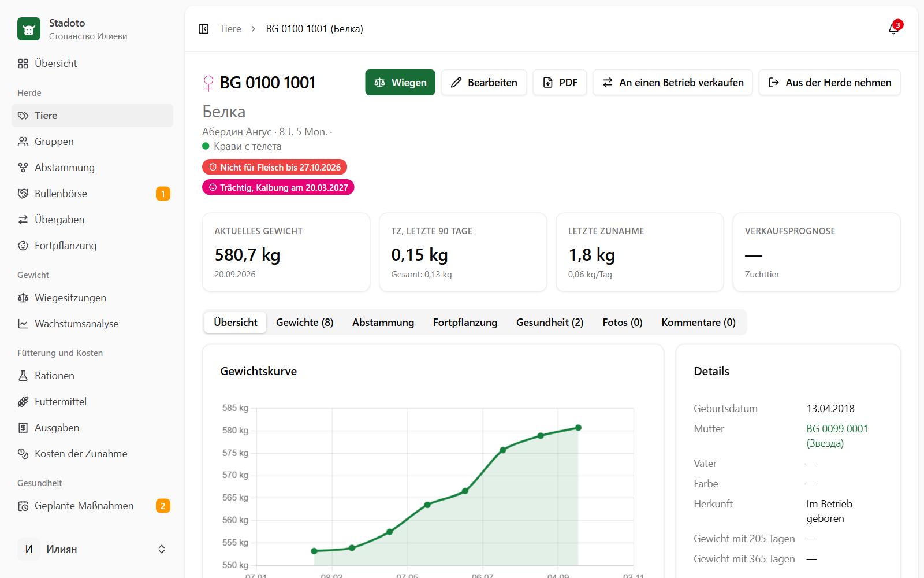924x578 pixels.
Task: Switch to the Gesundheit (2) tab
Action: point(550,323)
